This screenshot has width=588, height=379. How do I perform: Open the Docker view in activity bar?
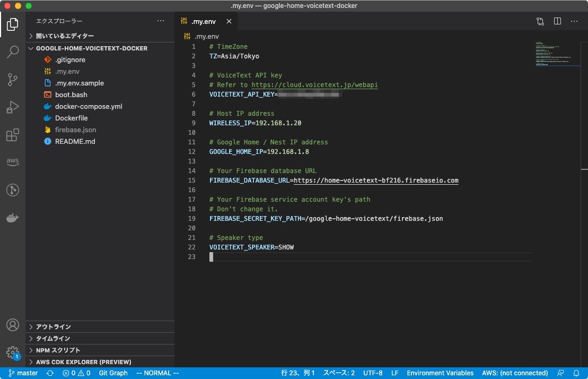(13, 218)
